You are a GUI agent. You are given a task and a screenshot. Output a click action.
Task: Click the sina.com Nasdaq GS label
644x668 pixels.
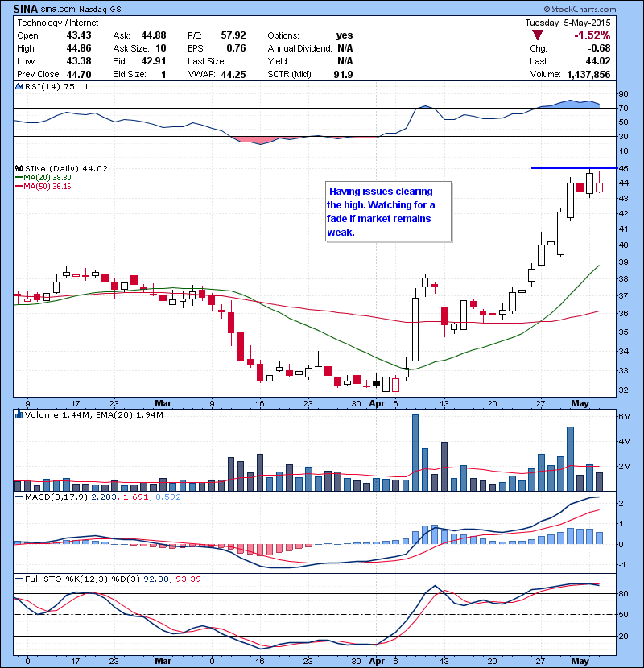tap(81, 9)
